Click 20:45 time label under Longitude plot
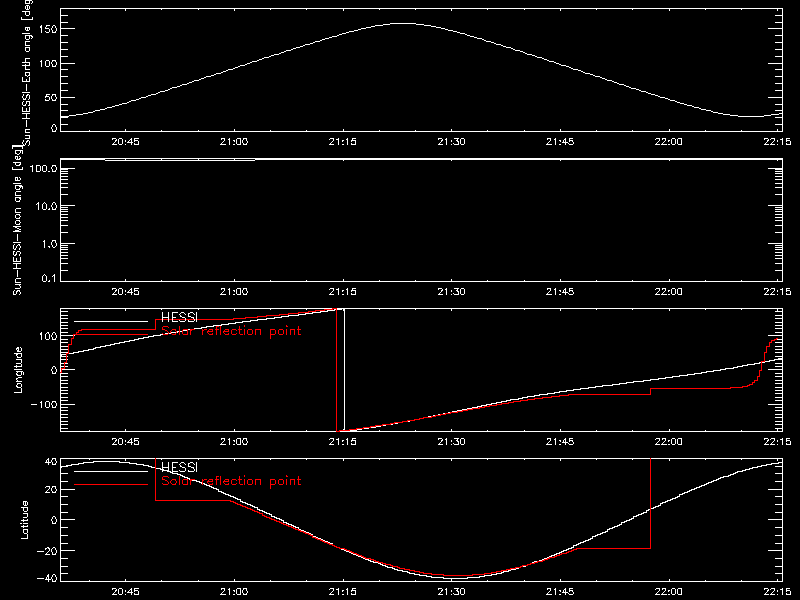The width and height of the screenshot is (800, 600). click(x=126, y=441)
